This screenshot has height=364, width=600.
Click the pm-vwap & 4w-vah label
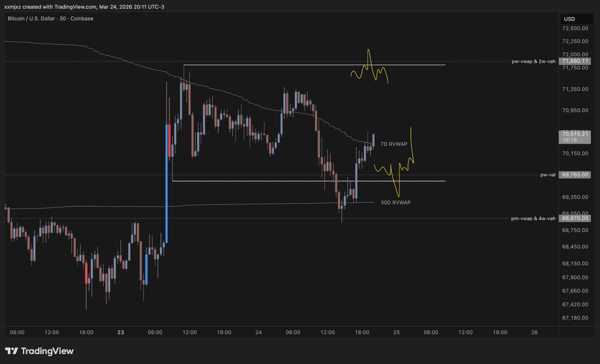click(x=533, y=218)
